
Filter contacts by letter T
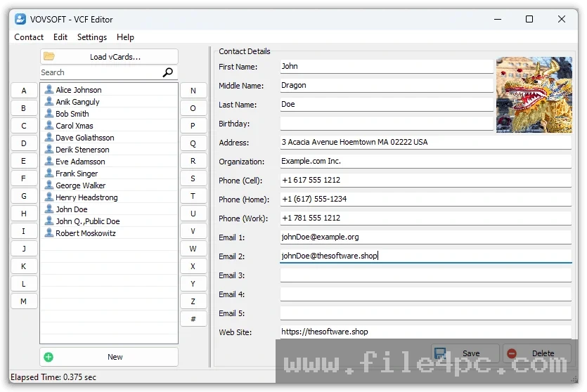coord(193,196)
